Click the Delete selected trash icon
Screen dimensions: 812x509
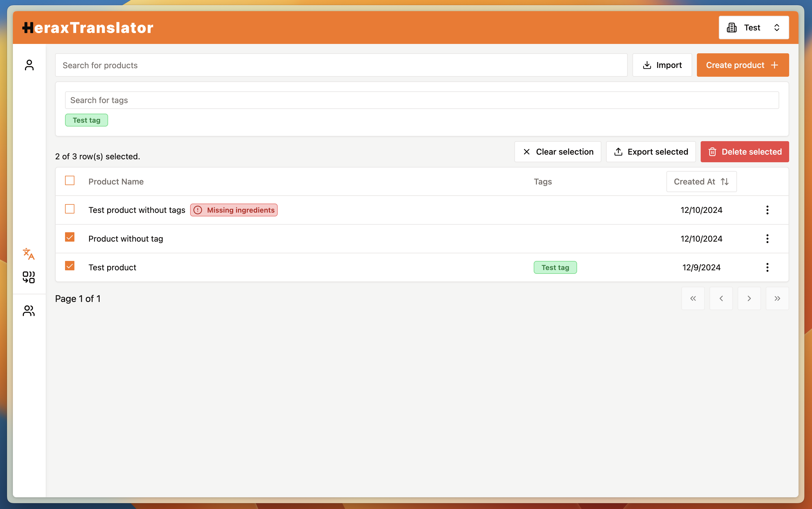pos(712,151)
